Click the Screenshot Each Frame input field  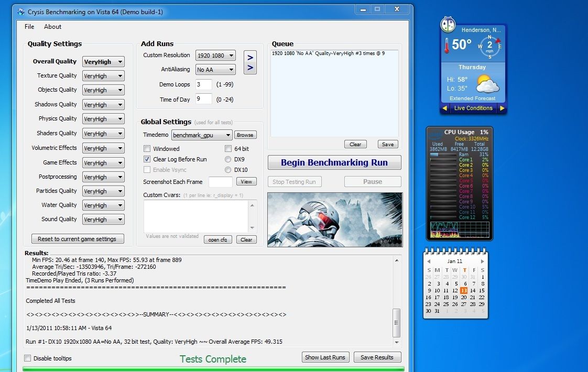click(x=221, y=182)
